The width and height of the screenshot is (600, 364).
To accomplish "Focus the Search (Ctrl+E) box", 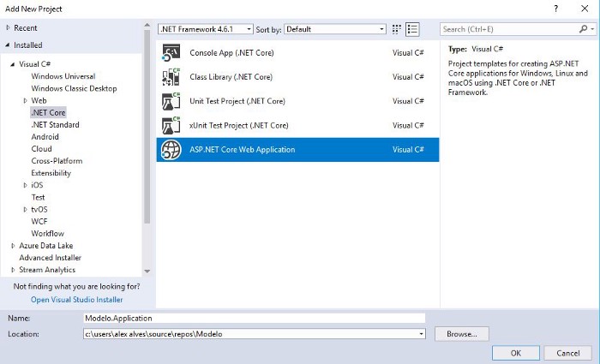I will (x=510, y=29).
